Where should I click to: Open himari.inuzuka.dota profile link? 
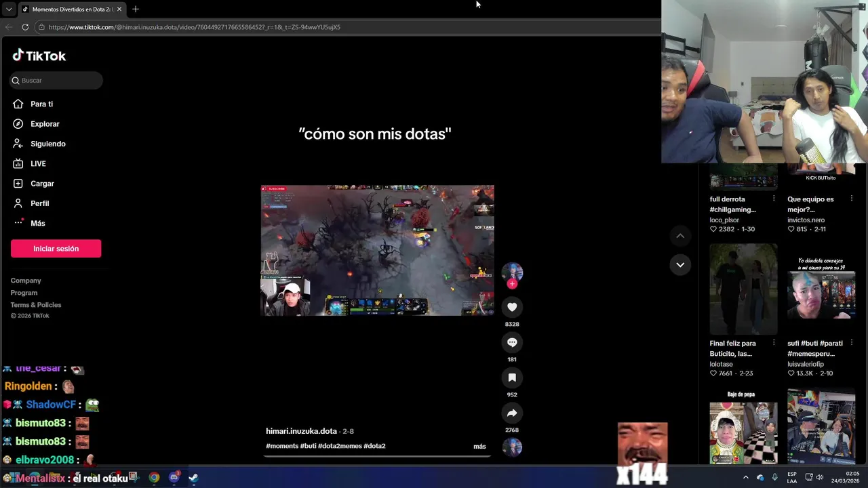point(301,431)
